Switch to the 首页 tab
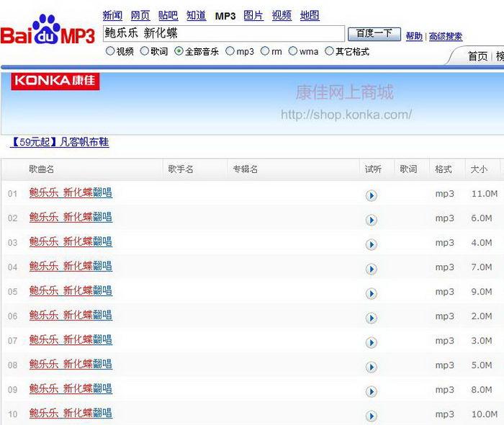Screen dimensions: 504x425 tap(477, 56)
